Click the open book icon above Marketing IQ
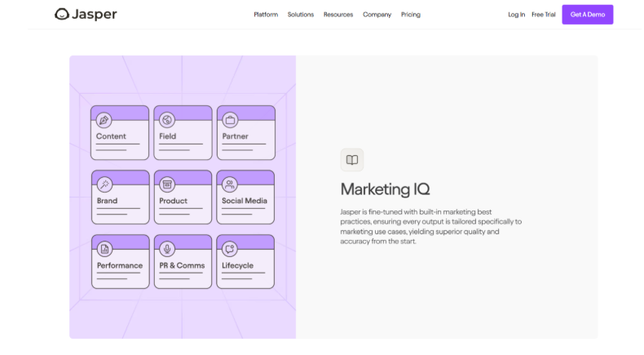This screenshot has height=355, width=644. [352, 160]
